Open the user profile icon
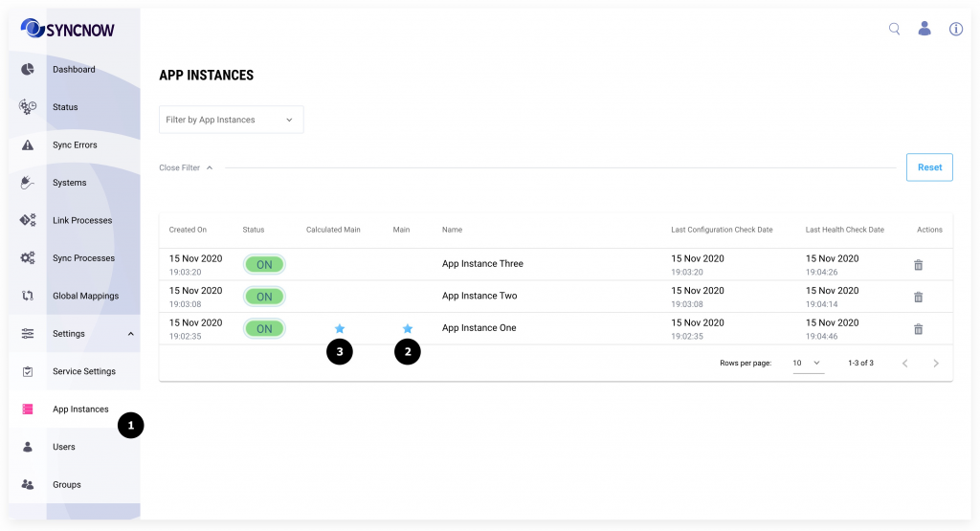This screenshot has height=531, width=980. [924, 29]
